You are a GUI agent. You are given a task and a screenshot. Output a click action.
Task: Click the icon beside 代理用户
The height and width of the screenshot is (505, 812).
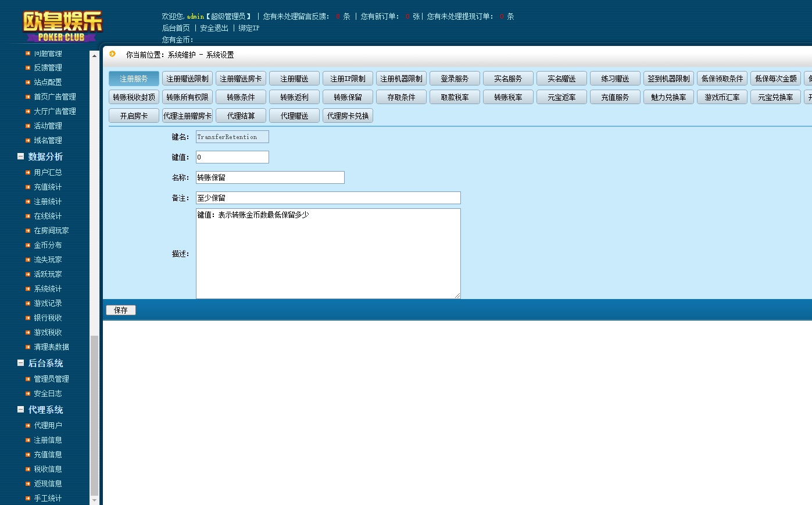28,425
